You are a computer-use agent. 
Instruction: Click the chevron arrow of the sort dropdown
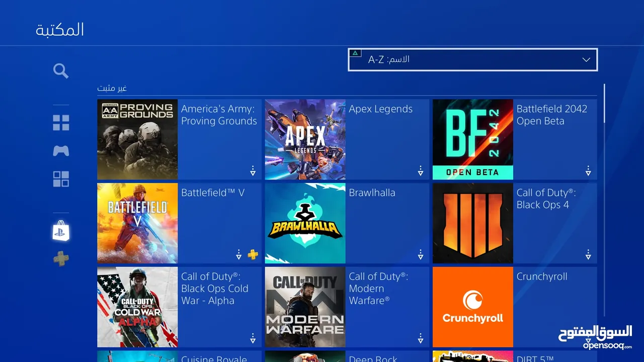[x=586, y=59]
